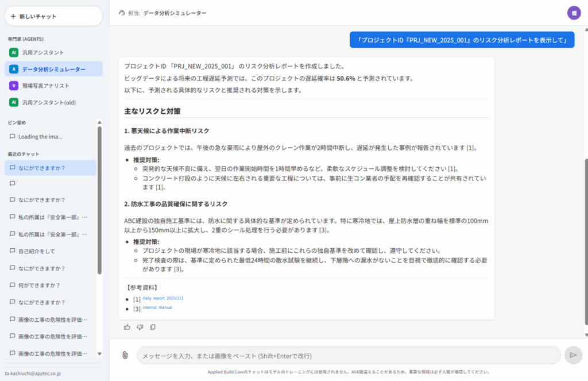Send message with the arrow button

pos(574,355)
